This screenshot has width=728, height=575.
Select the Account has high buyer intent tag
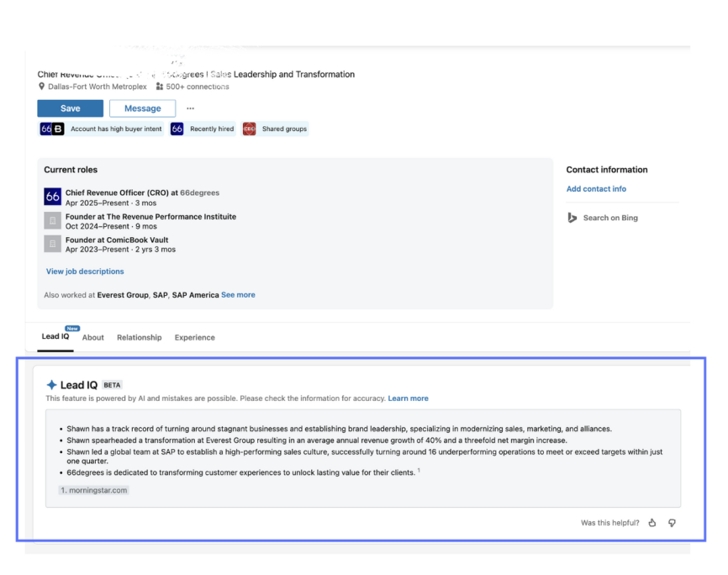click(116, 129)
